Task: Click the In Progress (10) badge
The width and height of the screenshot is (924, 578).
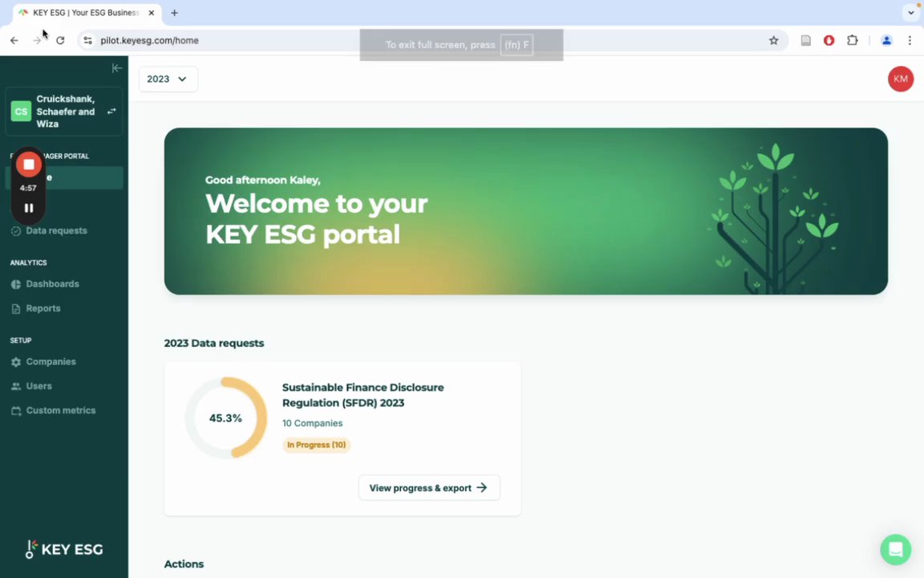Action: pyautogui.click(x=317, y=445)
